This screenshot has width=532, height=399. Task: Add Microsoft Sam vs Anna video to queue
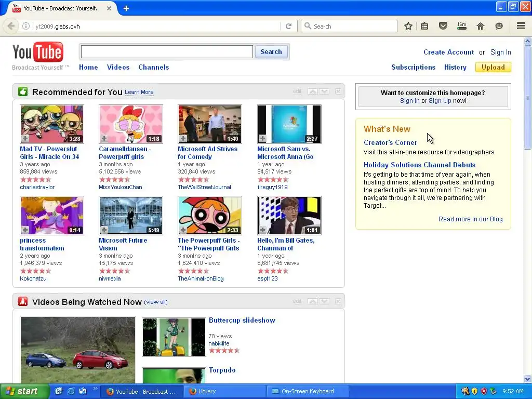(262, 138)
